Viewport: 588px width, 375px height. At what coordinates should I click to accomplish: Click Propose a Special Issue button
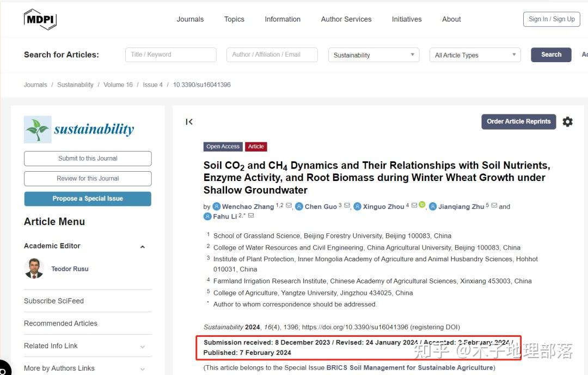pyautogui.click(x=88, y=199)
